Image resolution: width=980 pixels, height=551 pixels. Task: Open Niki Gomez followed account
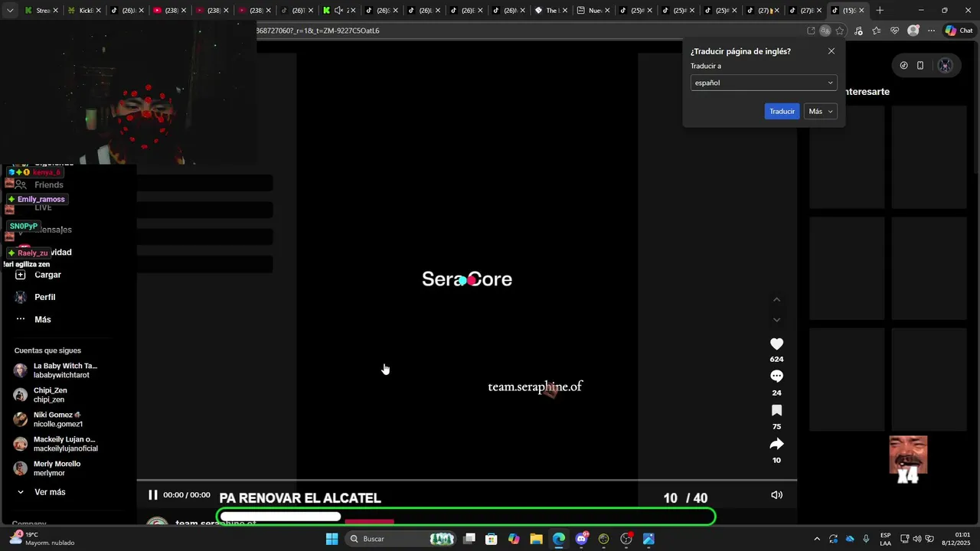57,419
